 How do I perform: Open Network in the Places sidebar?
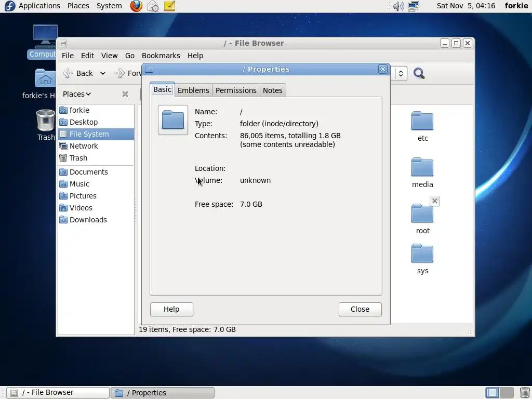(x=96, y=146)
